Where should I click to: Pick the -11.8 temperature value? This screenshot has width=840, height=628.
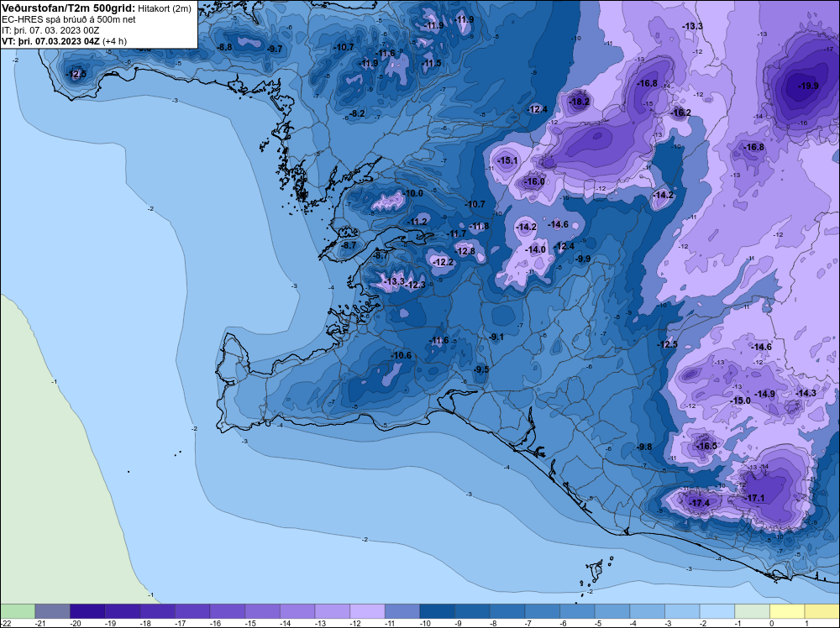click(480, 226)
